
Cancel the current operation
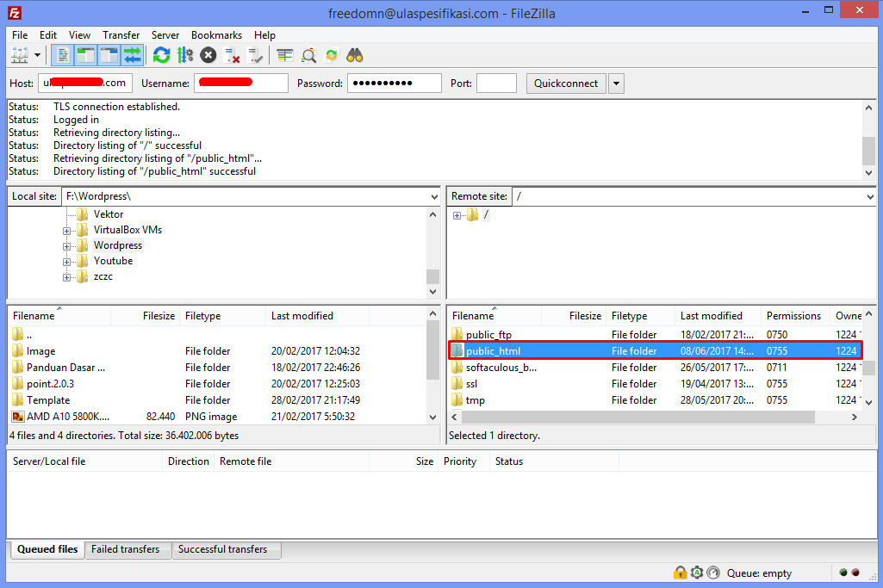208,55
